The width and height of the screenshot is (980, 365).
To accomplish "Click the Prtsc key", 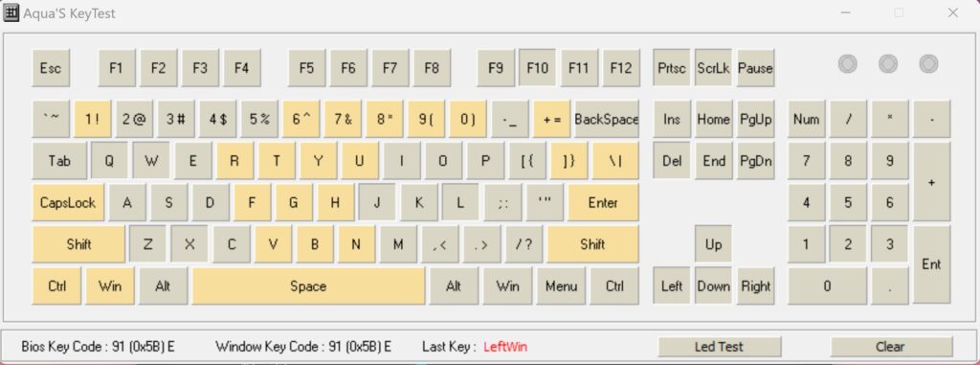I will [672, 68].
